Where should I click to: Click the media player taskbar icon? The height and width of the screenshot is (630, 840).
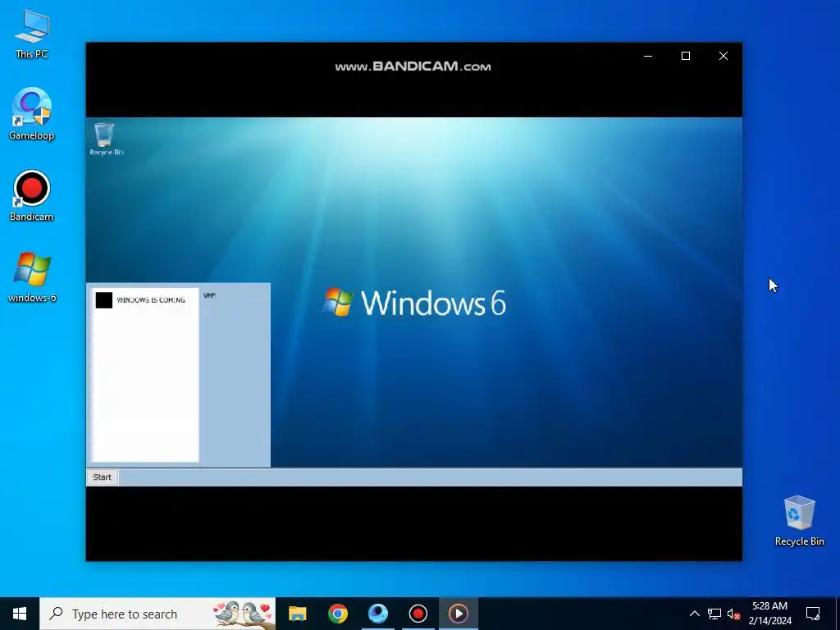[458, 614]
